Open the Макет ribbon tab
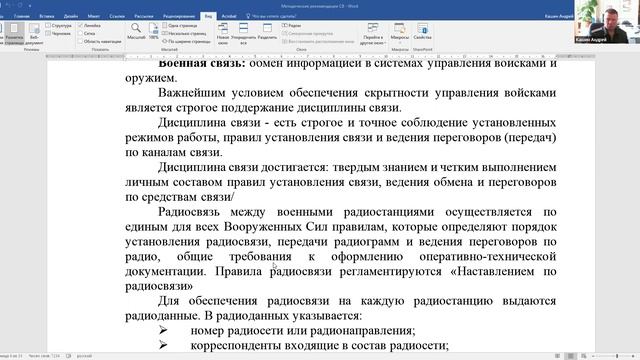The width and height of the screenshot is (640, 360). click(93, 16)
